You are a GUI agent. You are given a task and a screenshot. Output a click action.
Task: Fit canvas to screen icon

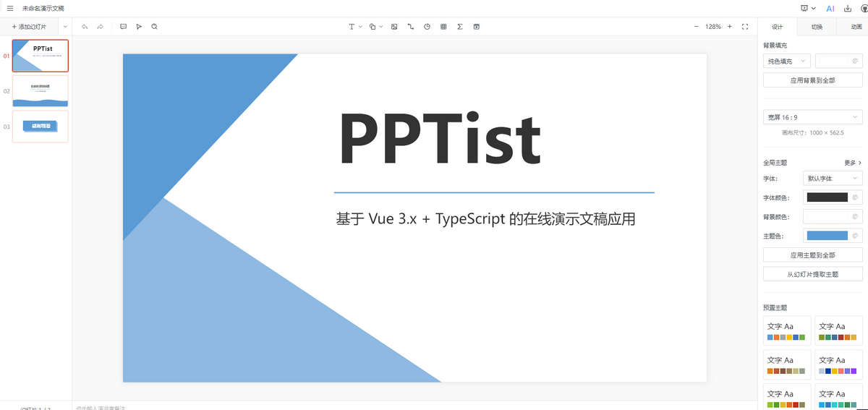tap(745, 26)
